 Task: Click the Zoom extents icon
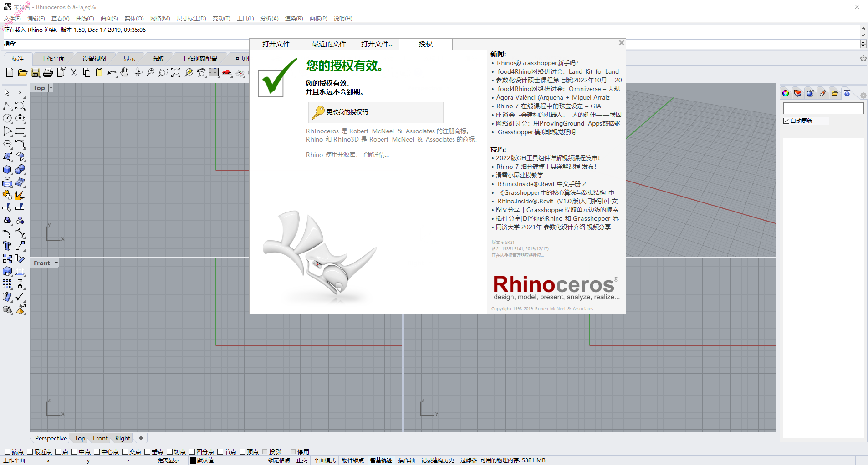point(176,72)
